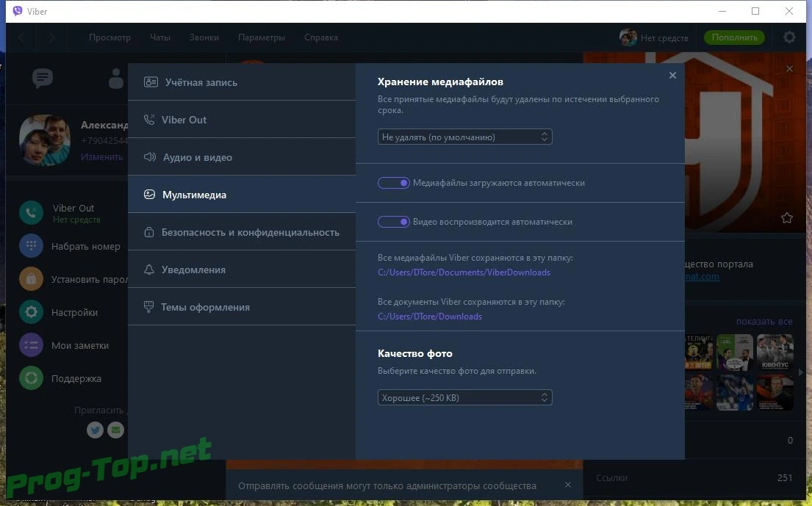Click the Viber logo in title bar

point(18,11)
